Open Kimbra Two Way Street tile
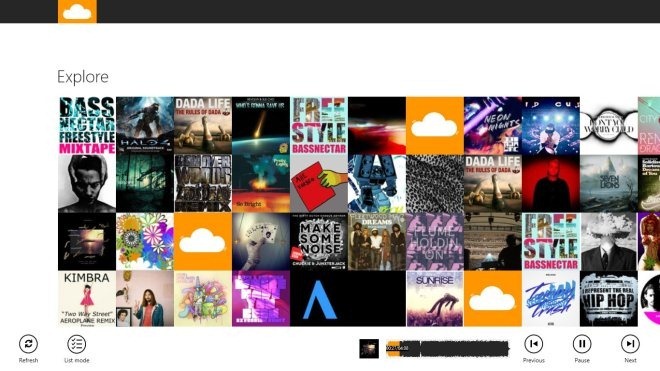This screenshot has height=371, width=660. pyautogui.click(x=87, y=299)
